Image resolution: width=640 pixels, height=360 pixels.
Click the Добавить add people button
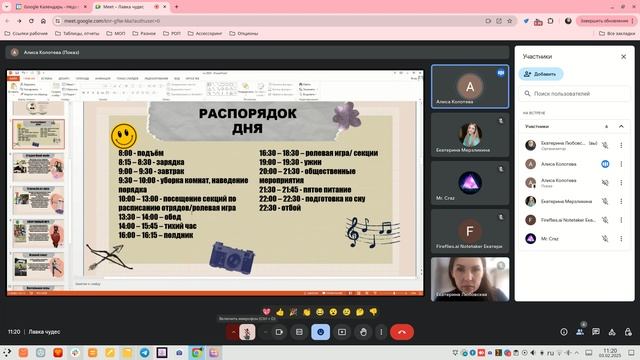(541, 74)
